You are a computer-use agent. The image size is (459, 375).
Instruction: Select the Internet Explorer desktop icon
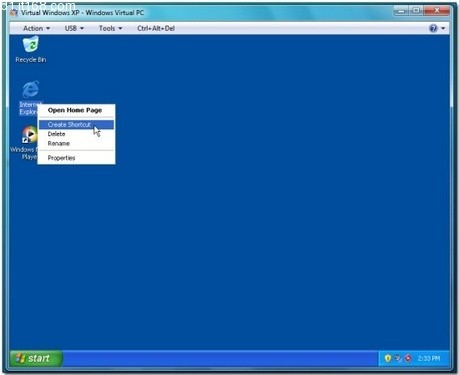click(x=30, y=97)
